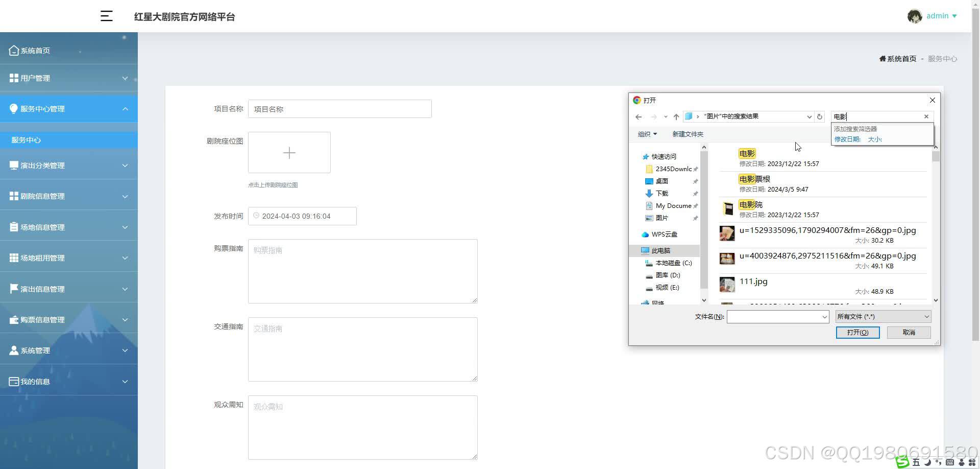Focus the 观众需知 text area

362,428
